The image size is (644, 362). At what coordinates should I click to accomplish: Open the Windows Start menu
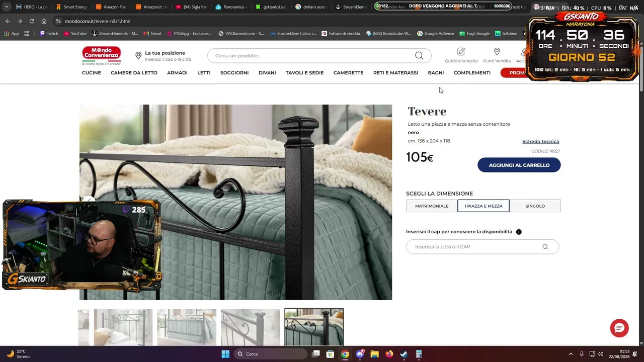tap(225, 354)
